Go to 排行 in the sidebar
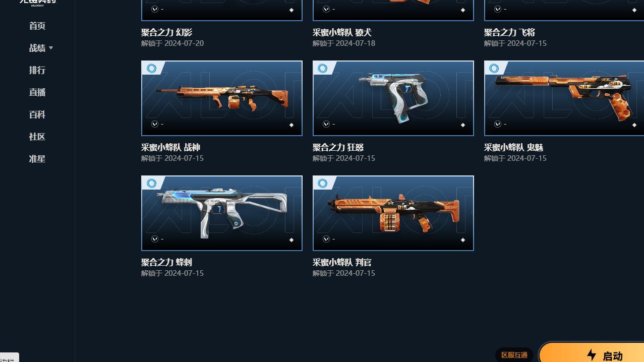The image size is (644, 362). (x=37, y=70)
